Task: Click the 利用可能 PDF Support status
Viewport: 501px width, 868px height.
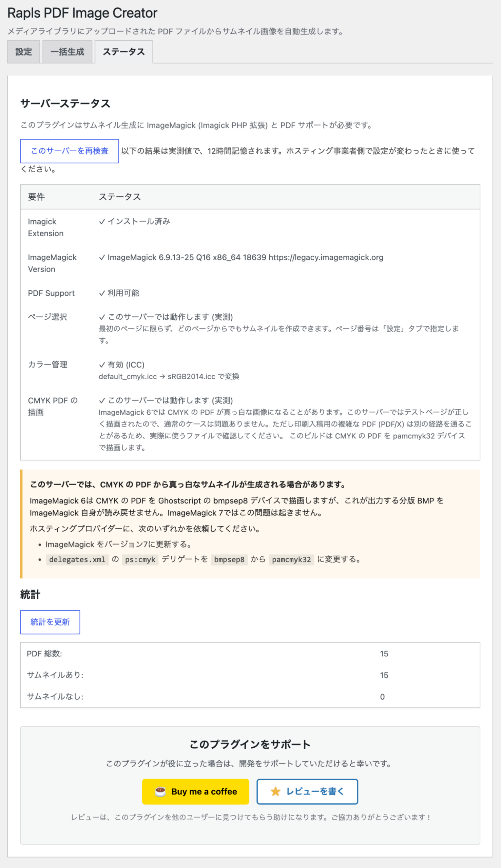Action: tap(123, 293)
